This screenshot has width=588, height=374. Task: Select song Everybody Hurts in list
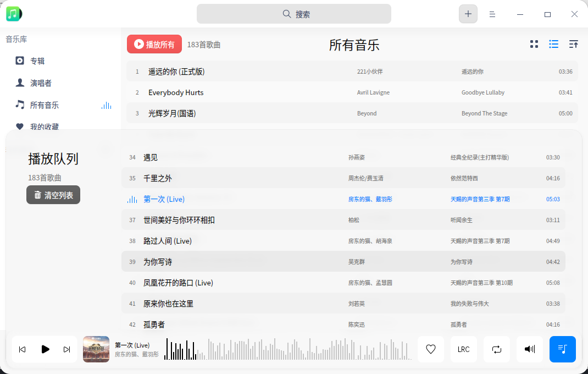click(352, 92)
